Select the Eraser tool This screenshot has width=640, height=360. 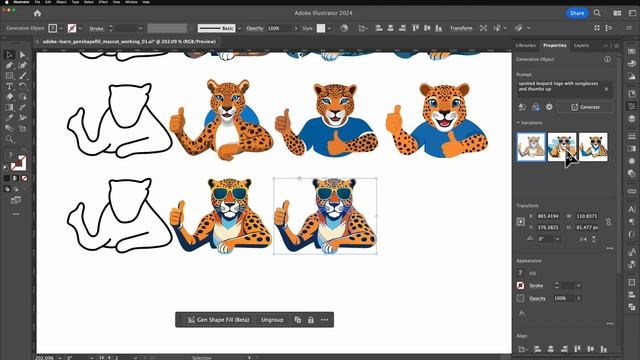point(9,97)
